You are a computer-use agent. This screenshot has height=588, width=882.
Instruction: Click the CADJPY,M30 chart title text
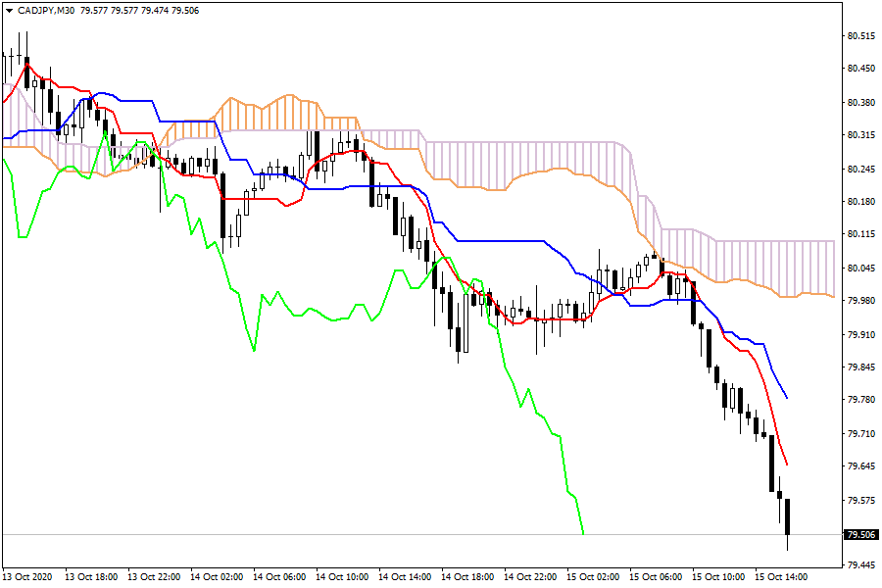point(45,10)
